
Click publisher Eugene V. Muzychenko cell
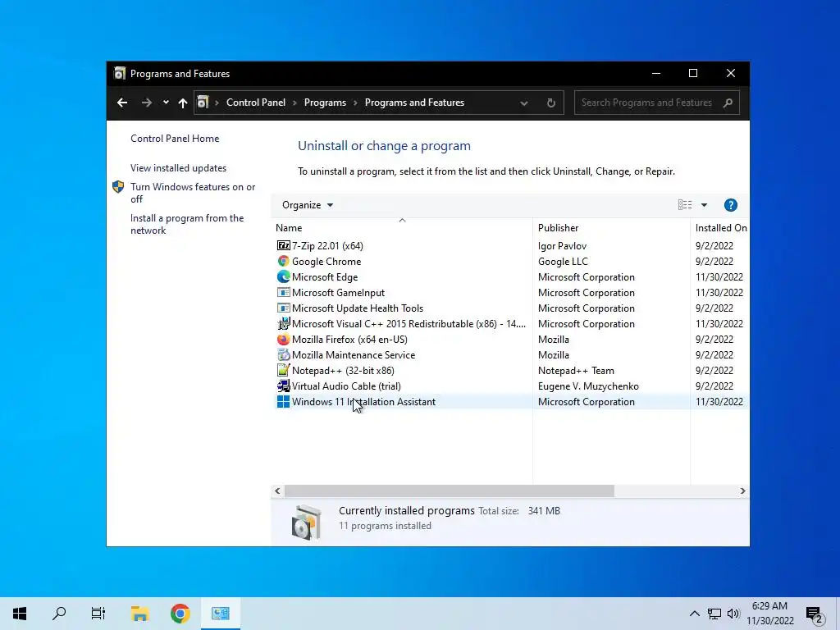click(588, 386)
